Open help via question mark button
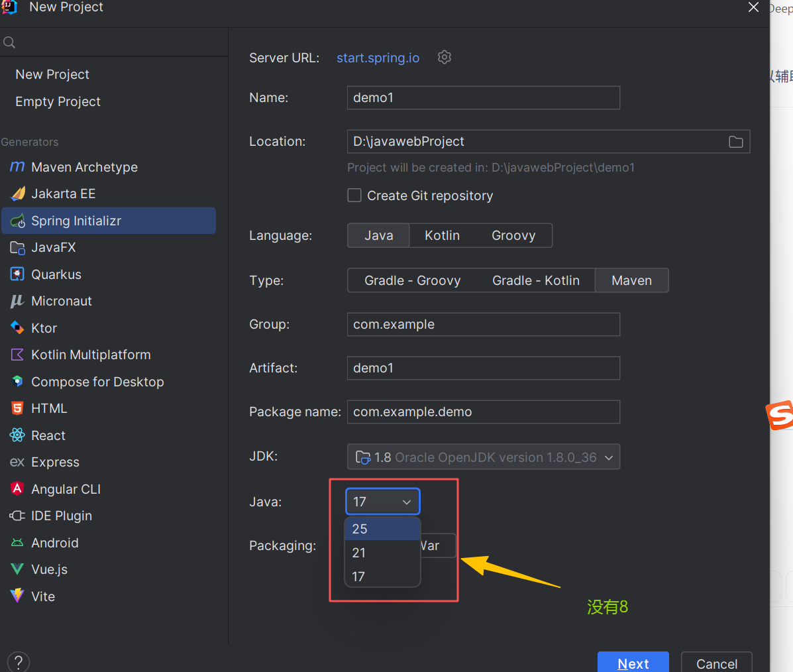The width and height of the screenshot is (793, 672). [x=19, y=662]
